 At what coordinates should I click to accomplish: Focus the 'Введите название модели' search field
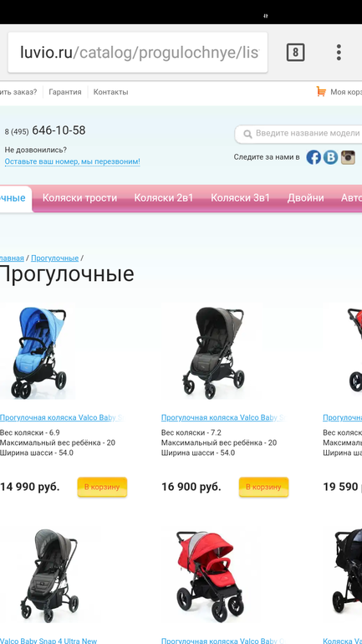click(298, 134)
